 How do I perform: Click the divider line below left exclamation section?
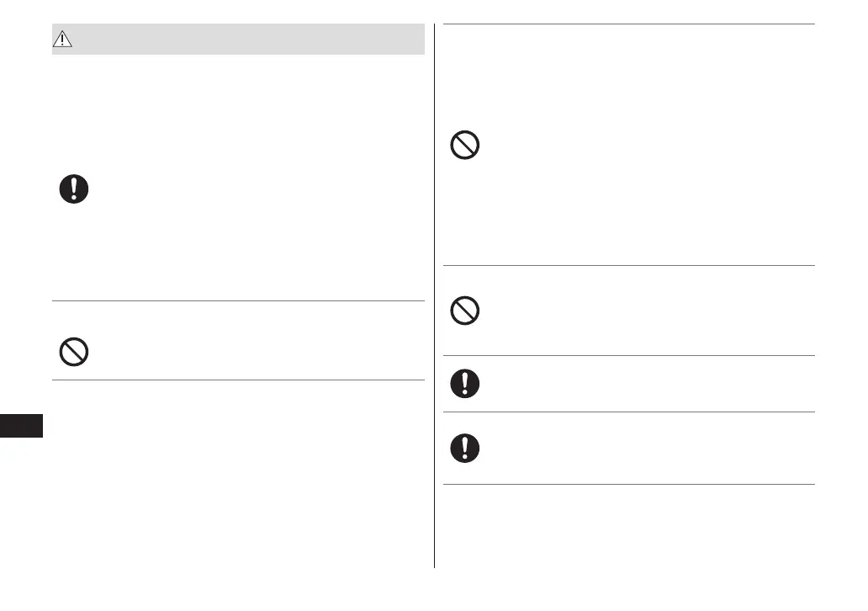238,300
